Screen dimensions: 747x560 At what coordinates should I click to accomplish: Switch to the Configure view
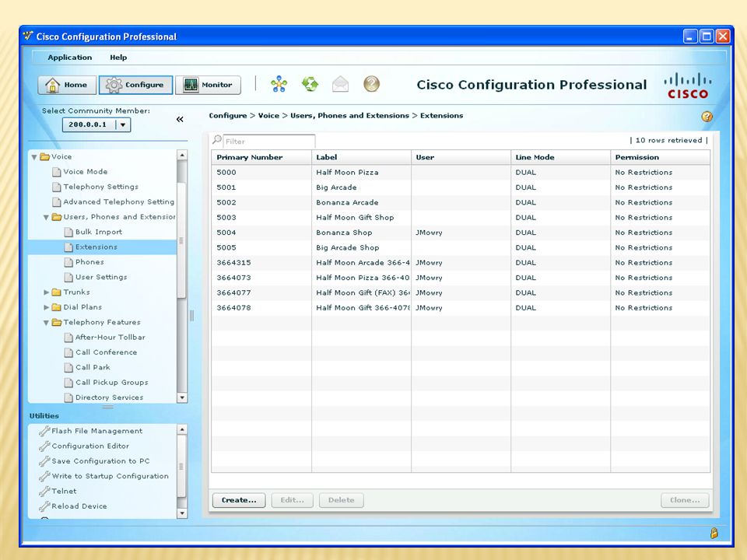135,85
